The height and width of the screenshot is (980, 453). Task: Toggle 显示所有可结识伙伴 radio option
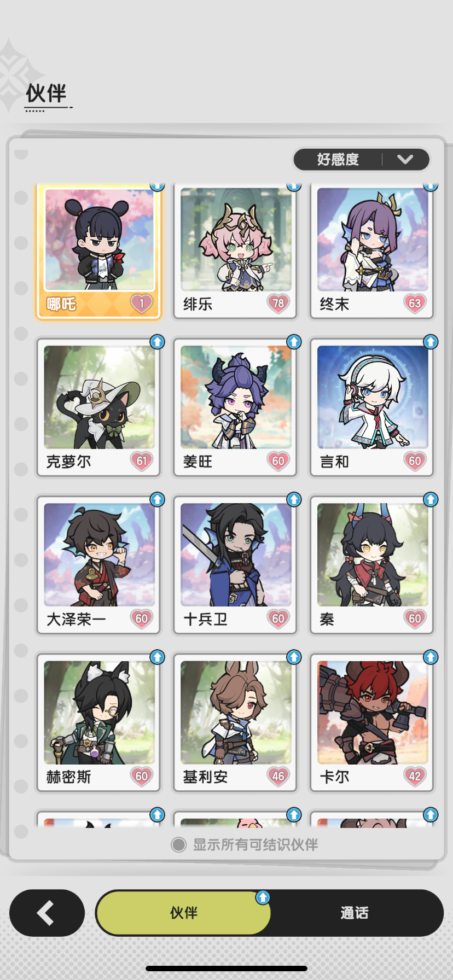coord(178,845)
